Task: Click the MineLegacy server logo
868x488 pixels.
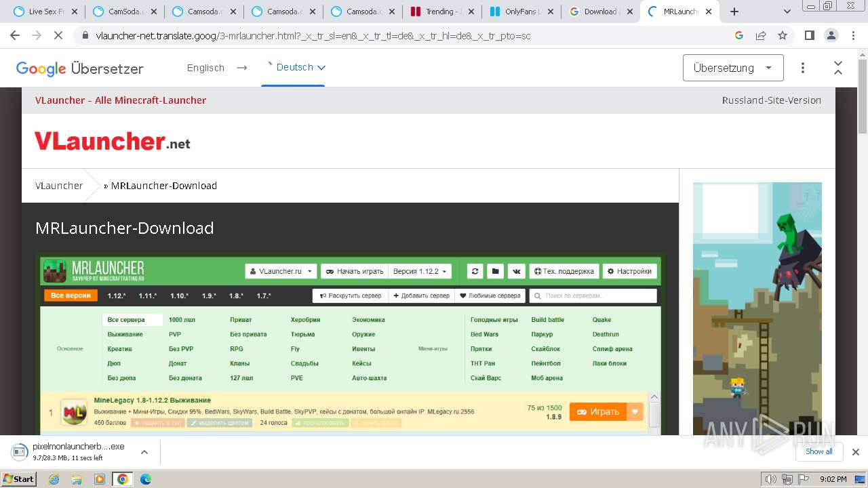Action: 74,413
